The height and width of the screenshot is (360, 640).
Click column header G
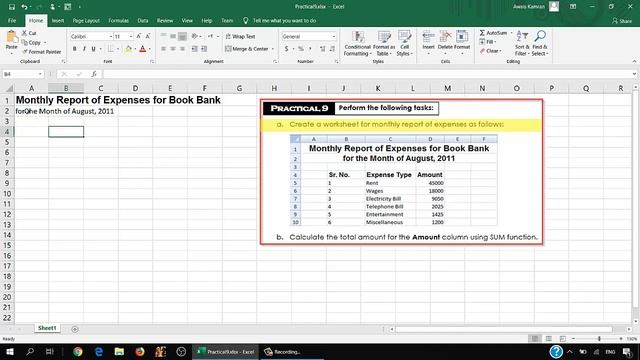click(x=239, y=88)
